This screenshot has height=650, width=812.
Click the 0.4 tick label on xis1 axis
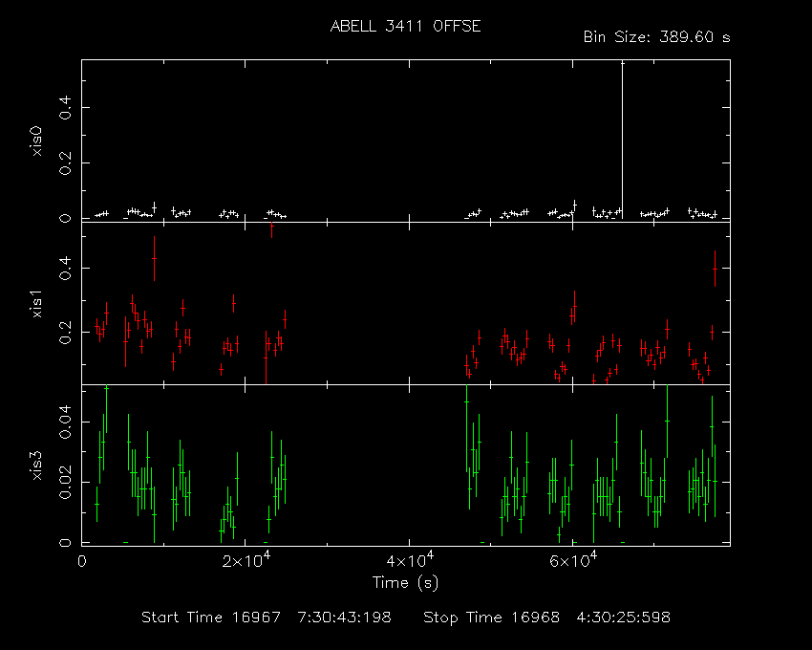pos(65,268)
